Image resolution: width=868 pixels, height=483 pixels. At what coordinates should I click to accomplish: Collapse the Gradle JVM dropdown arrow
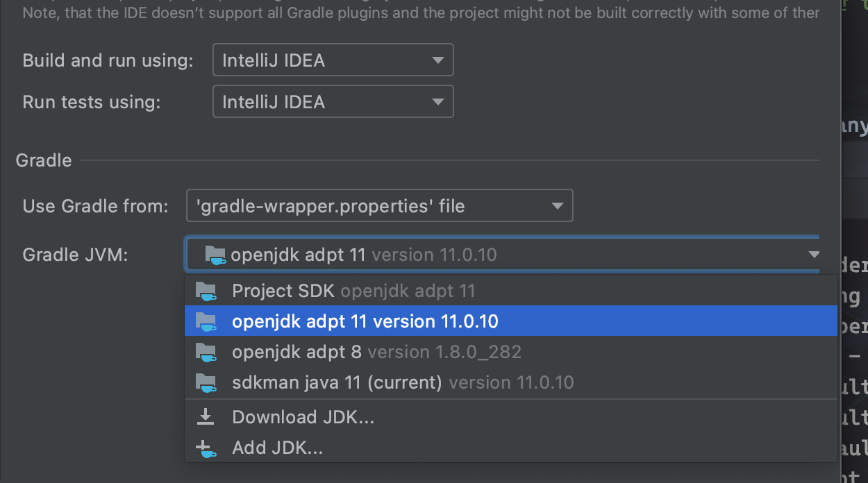814,255
